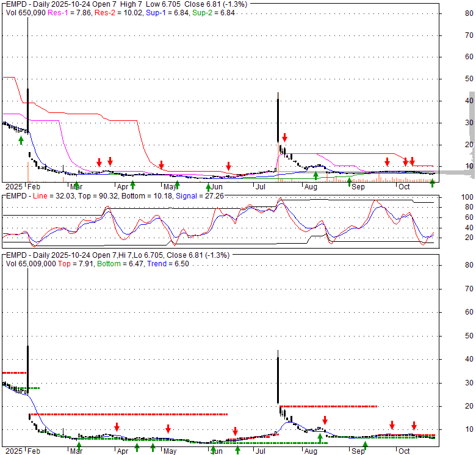Select the red sell arrow in May on lower chart
Viewport: 476px width, 455px height.
(x=168, y=429)
